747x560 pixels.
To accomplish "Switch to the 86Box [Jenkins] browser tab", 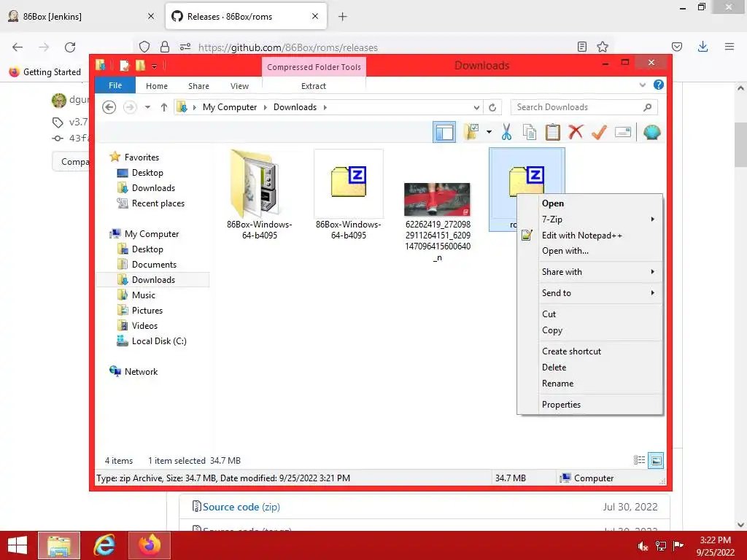I will [81, 17].
